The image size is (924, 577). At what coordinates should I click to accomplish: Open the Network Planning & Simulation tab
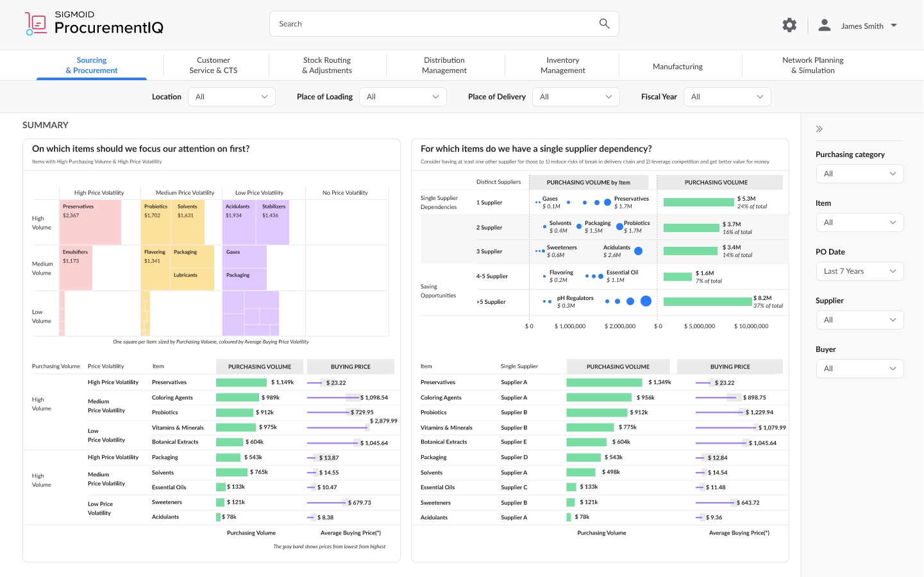point(812,65)
